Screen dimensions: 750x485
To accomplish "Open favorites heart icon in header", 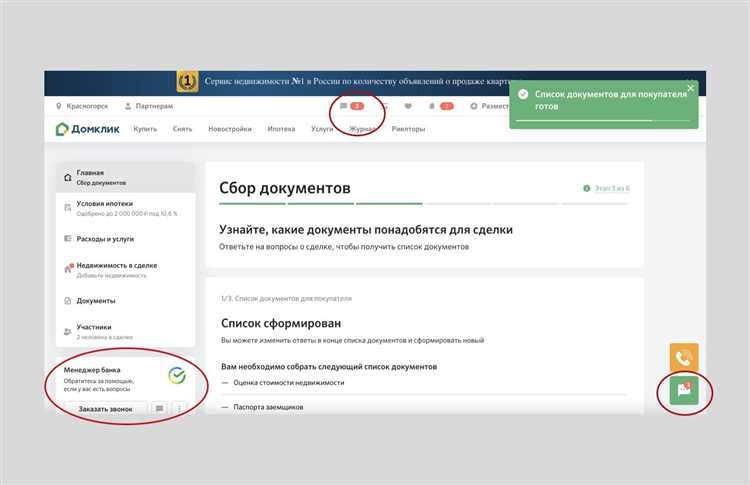I will pos(408,106).
